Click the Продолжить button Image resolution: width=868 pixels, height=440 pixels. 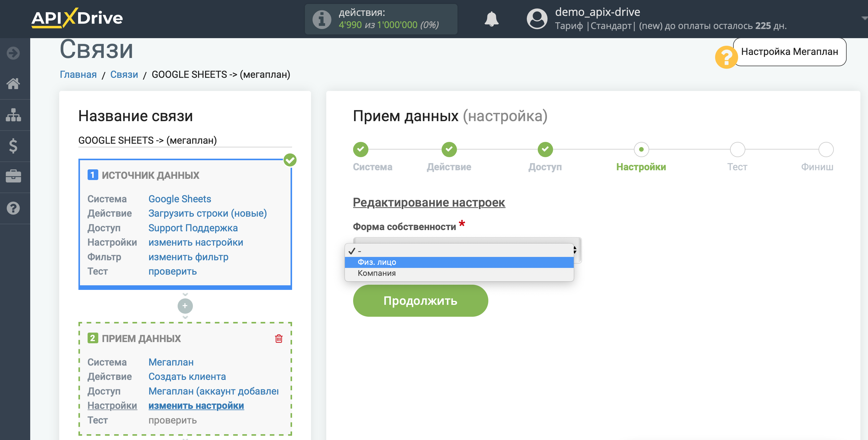(x=420, y=301)
